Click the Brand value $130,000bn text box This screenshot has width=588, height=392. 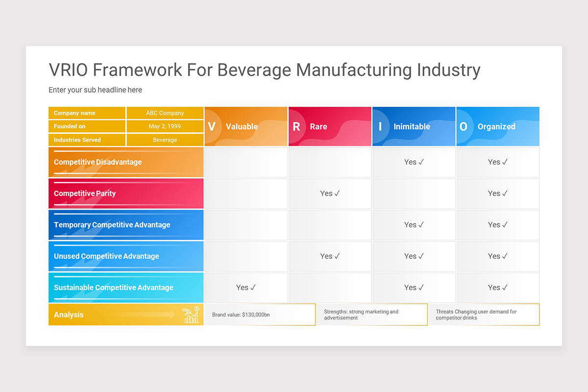[x=260, y=315]
